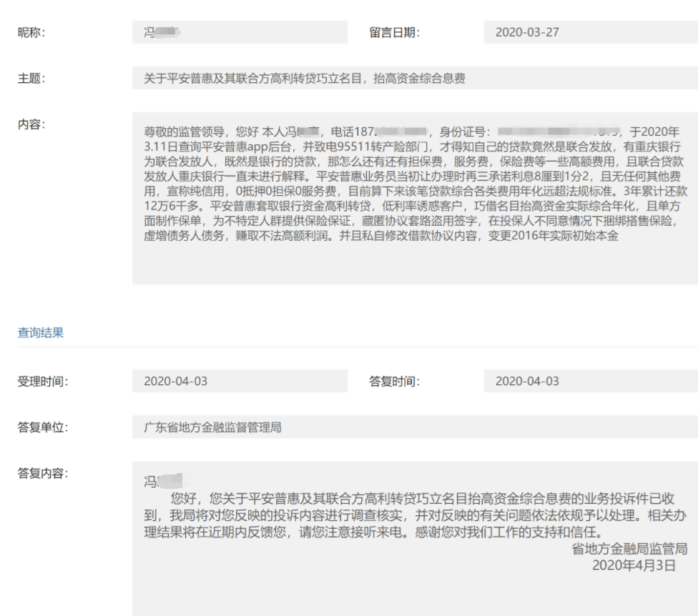Click the 答复内容 label
The height and width of the screenshot is (616, 698).
(42, 473)
